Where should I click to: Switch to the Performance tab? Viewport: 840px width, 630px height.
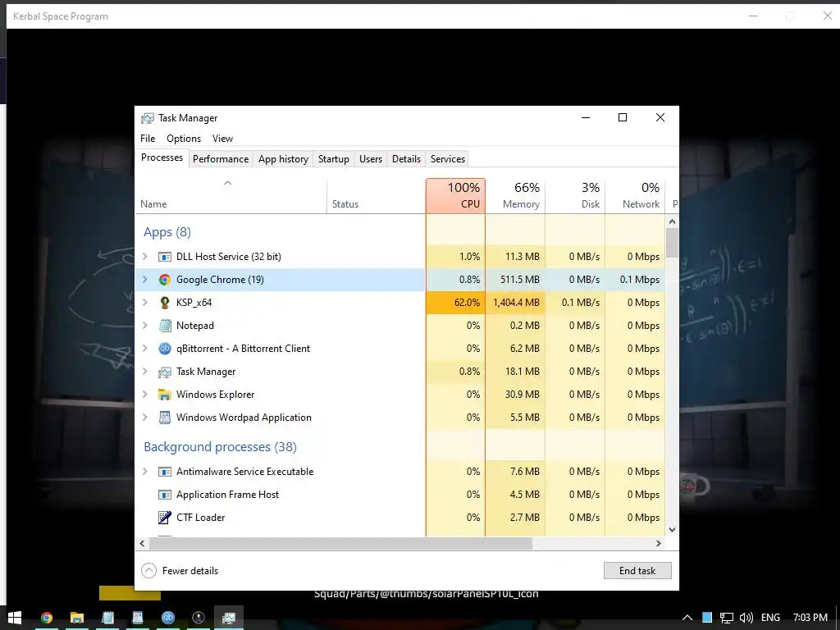pyautogui.click(x=221, y=159)
